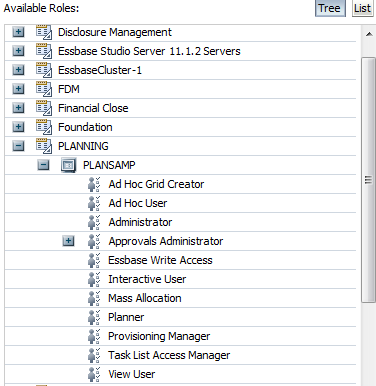
Task: Select the Essbase Write Access role
Action: click(x=160, y=260)
